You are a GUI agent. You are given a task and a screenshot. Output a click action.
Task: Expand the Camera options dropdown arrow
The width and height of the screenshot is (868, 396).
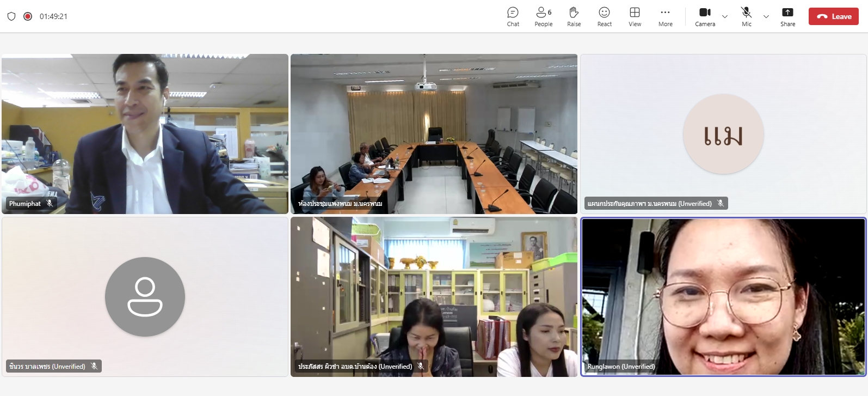[x=725, y=17]
